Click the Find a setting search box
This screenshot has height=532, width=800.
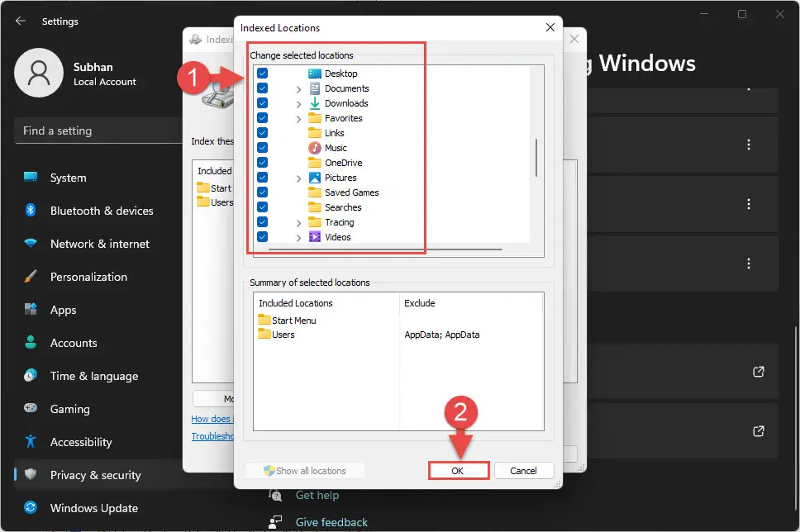pyautogui.click(x=98, y=131)
